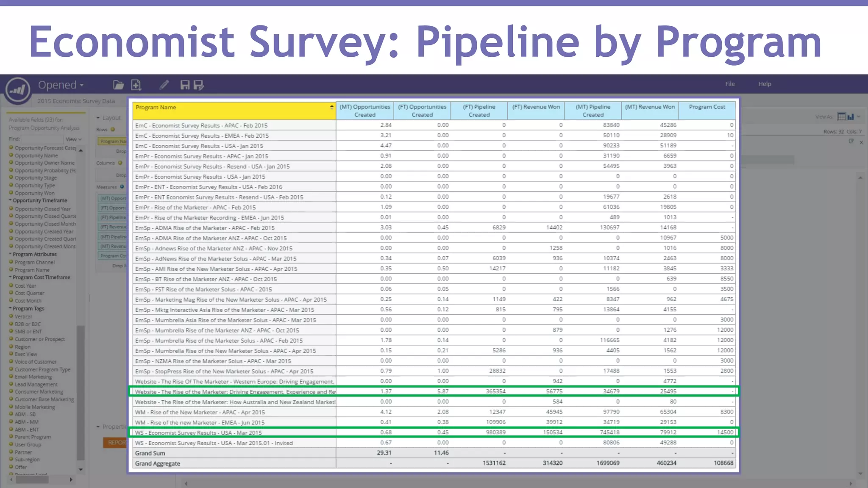The image size is (868, 488).
Task: Select the Vertical tag field
Action: (23, 316)
